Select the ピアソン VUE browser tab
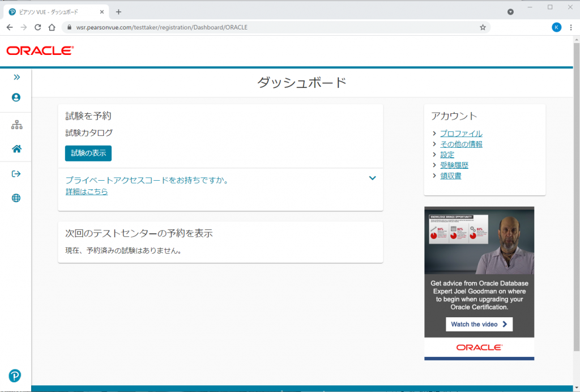The height and width of the screenshot is (392, 580). tap(52, 12)
